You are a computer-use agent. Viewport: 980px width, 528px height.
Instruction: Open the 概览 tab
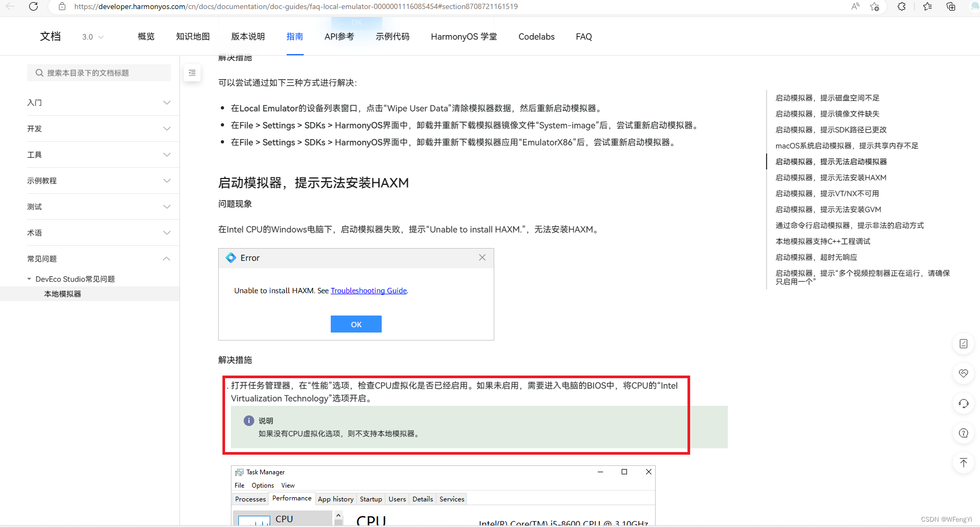146,37
